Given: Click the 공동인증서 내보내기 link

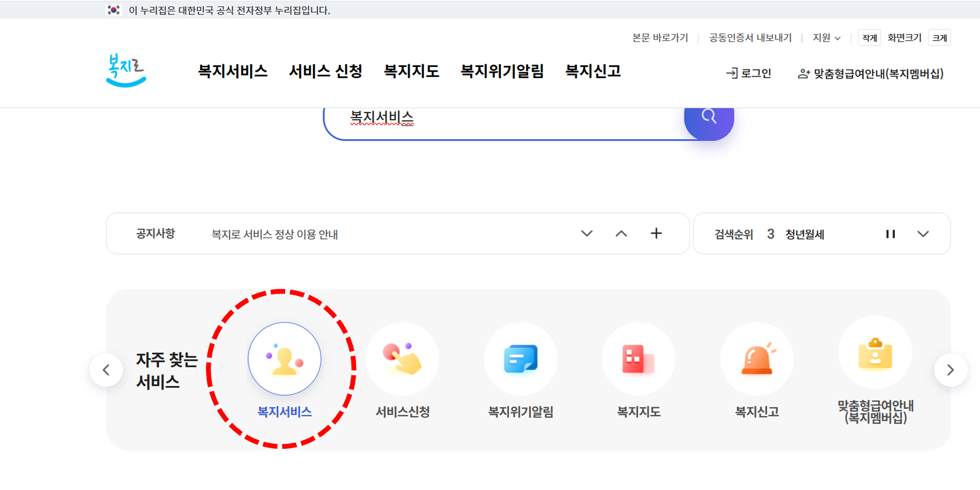Looking at the screenshot, I should (750, 38).
